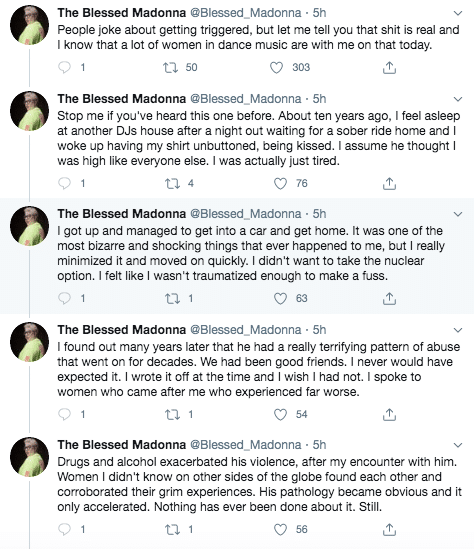Like the tweet with 303 likes

276,68
